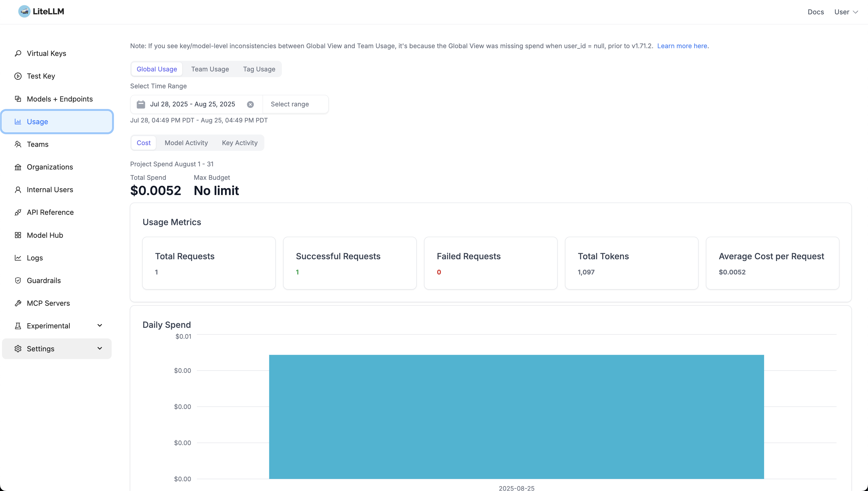Open the User dropdown menu
The width and height of the screenshot is (868, 491).
(x=846, y=12)
